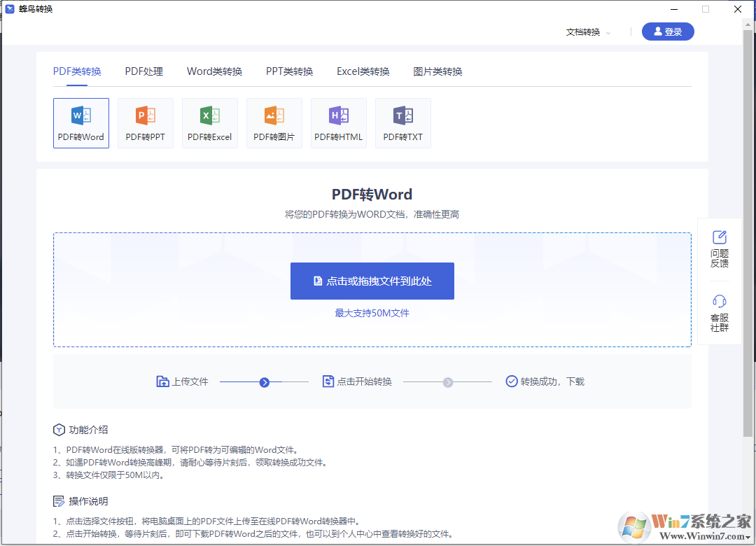Click the 最大支持50M文件 link
The width and height of the screenshot is (756, 546).
pos(372,313)
